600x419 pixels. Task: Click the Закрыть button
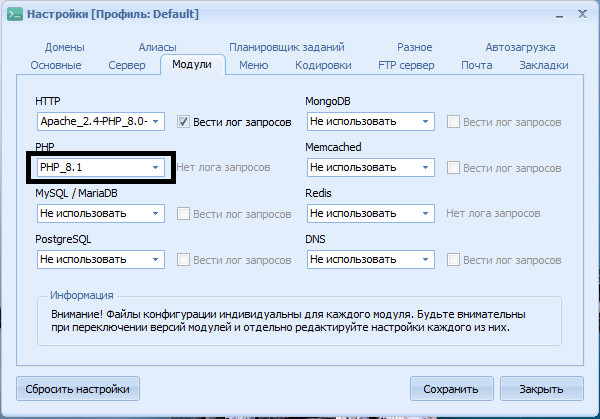pyautogui.click(x=541, y=388)
